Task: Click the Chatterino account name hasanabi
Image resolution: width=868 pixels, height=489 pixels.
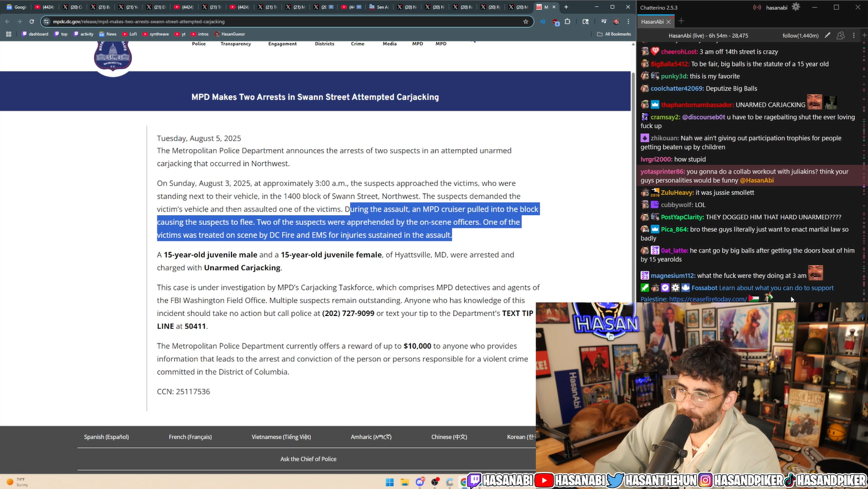Action: click(776, 7)
